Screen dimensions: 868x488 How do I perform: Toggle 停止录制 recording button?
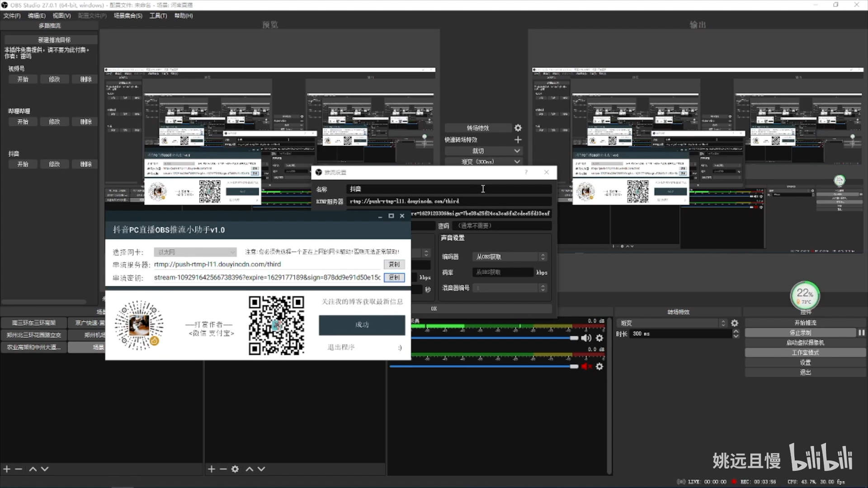pyautogui.click(x=800, y=333)
